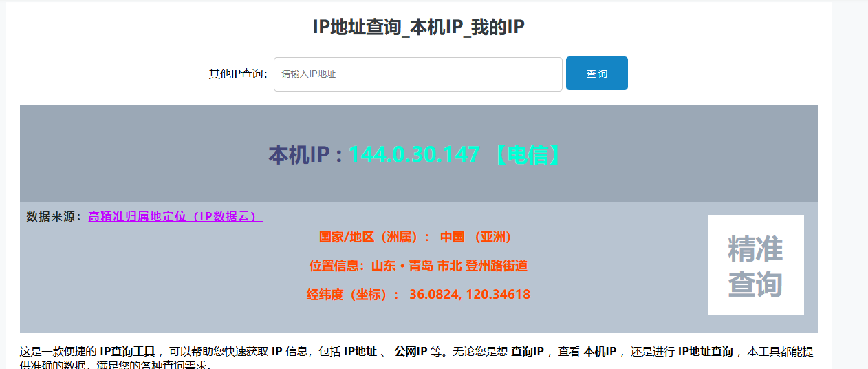Click bold 本机IP in the description paragraph
The height and width of the screenshot is (369, 868).
(600, 352)
